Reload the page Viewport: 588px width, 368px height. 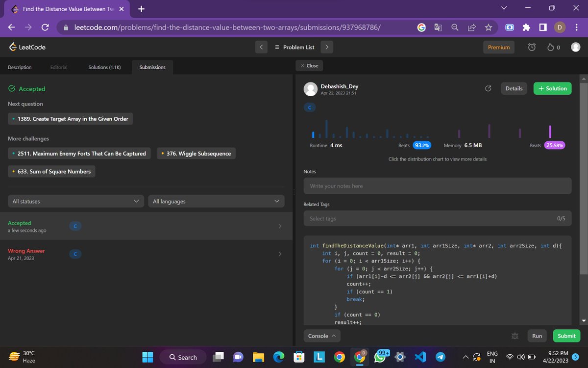click(x=45, y=27)
